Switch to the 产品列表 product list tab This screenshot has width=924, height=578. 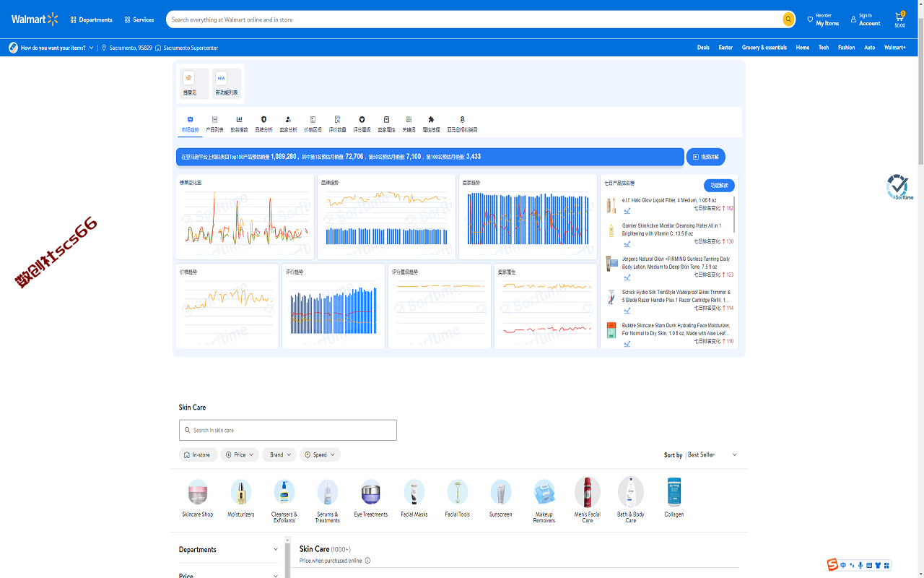click(x=214, y=124)
